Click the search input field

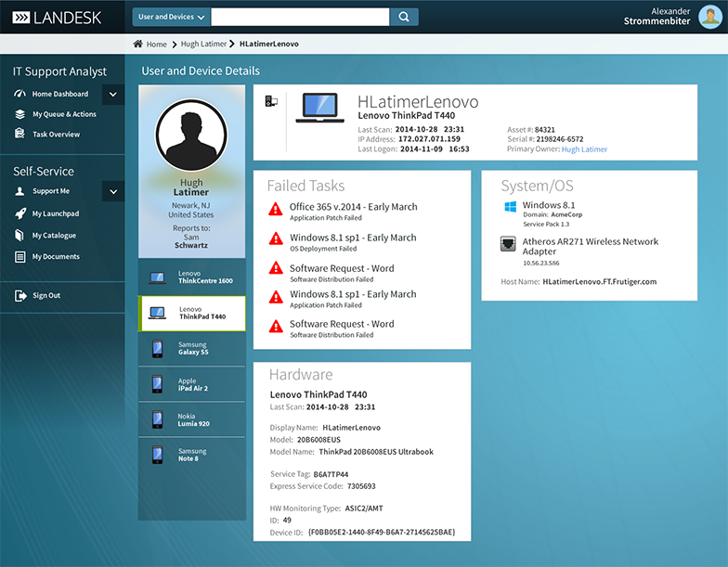click(300, 17)
